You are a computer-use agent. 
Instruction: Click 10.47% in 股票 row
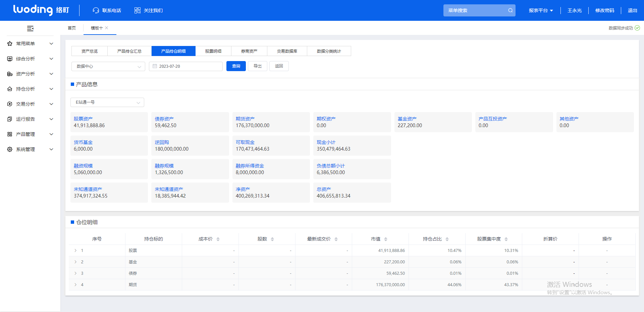pos(454,251)
